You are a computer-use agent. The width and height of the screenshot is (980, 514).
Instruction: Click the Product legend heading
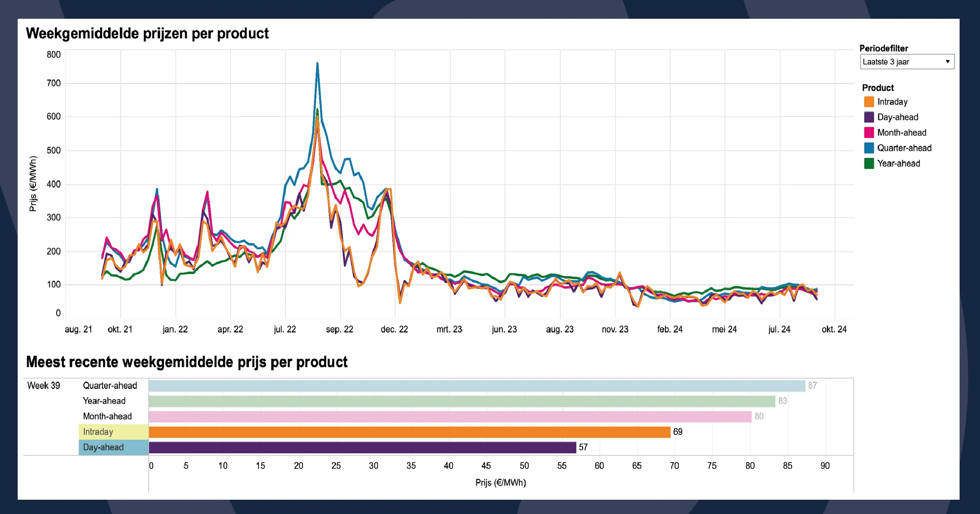click(x=878, y=88)
